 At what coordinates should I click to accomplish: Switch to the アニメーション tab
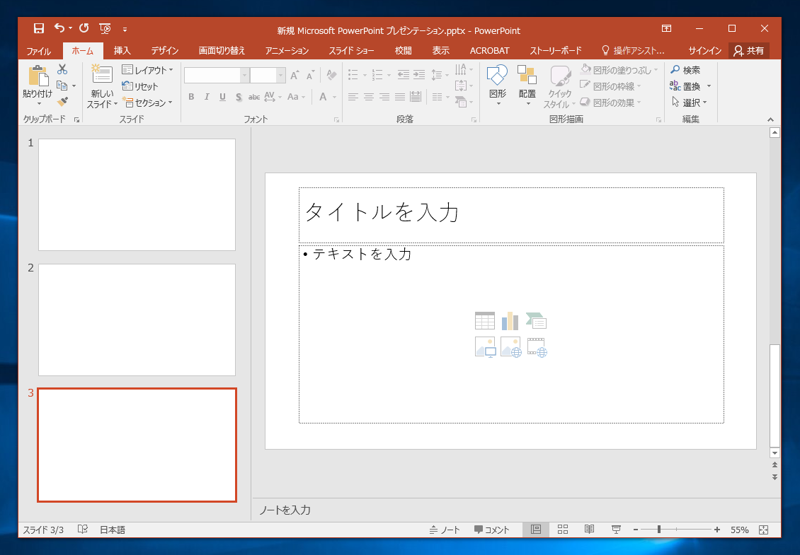[x=287, y=50]
